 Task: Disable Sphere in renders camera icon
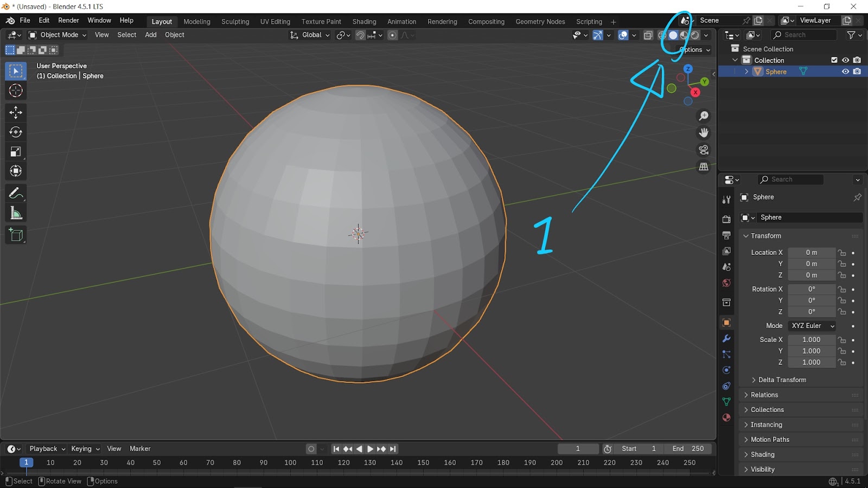coord(857,72)
